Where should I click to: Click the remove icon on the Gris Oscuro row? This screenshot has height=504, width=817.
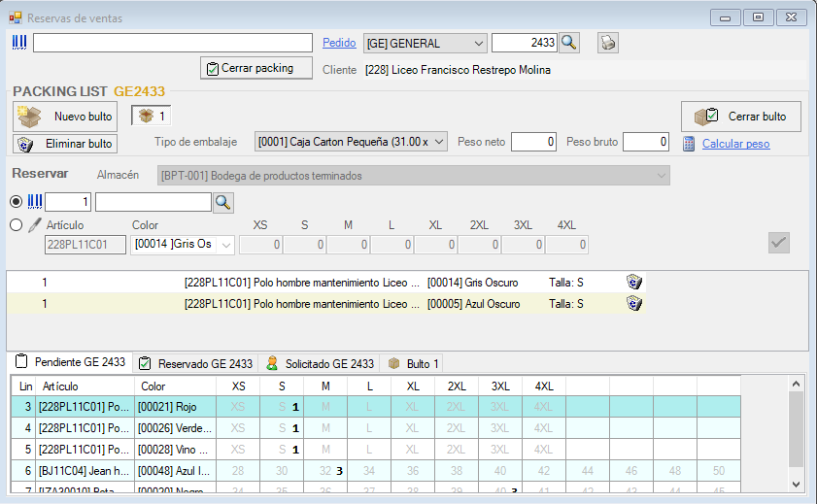(634, 283)
